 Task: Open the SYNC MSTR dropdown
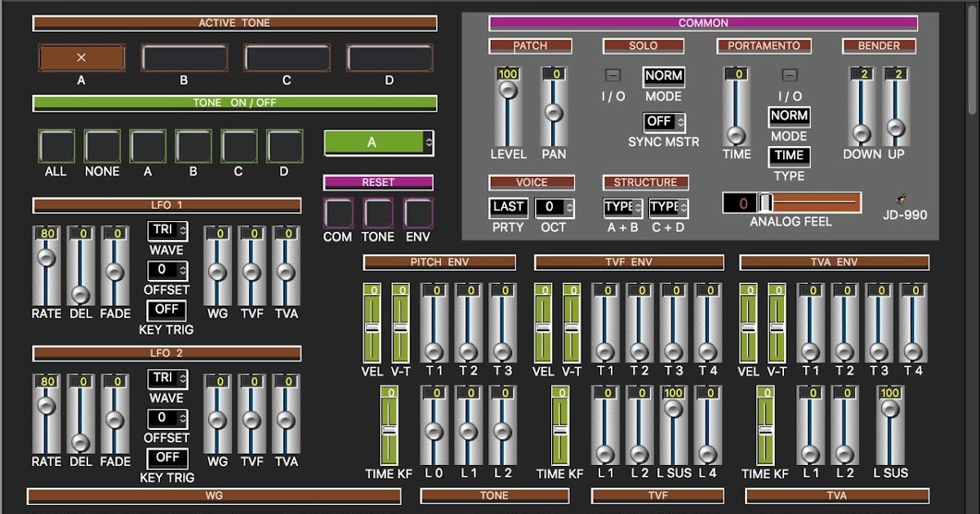coord(663,122)
